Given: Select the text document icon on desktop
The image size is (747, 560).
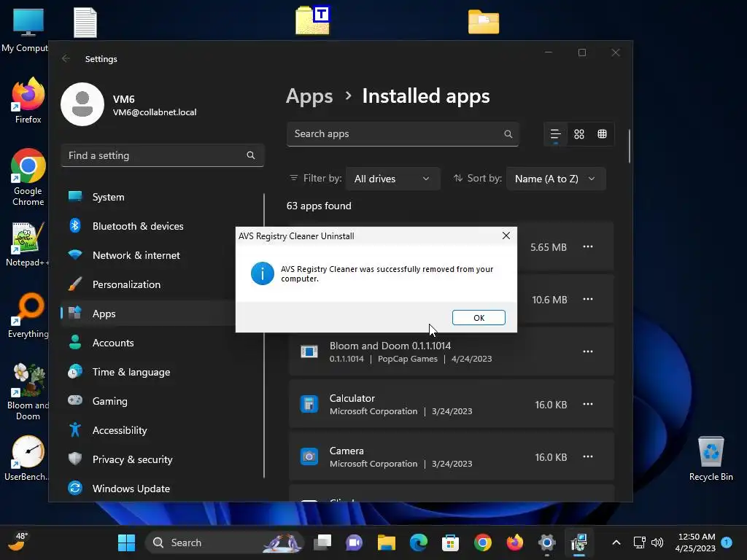Looking at the screenshot, I should [x=85, y=23].
